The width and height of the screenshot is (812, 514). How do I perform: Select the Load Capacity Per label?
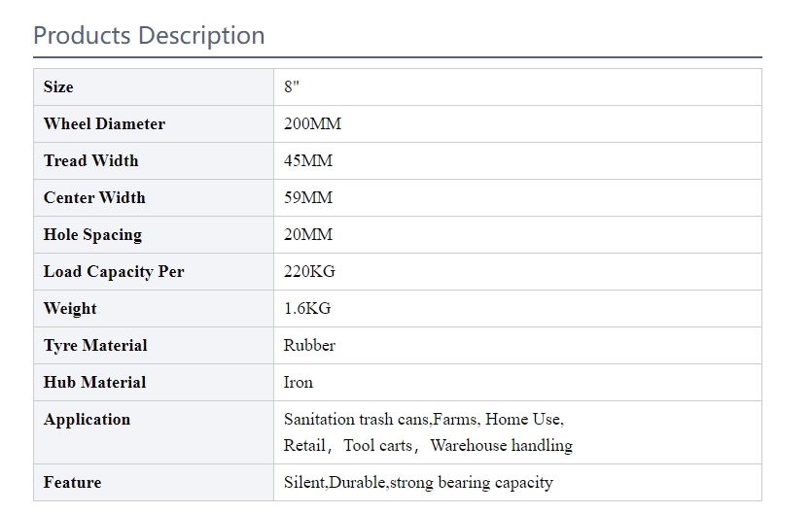pos(114,272)
